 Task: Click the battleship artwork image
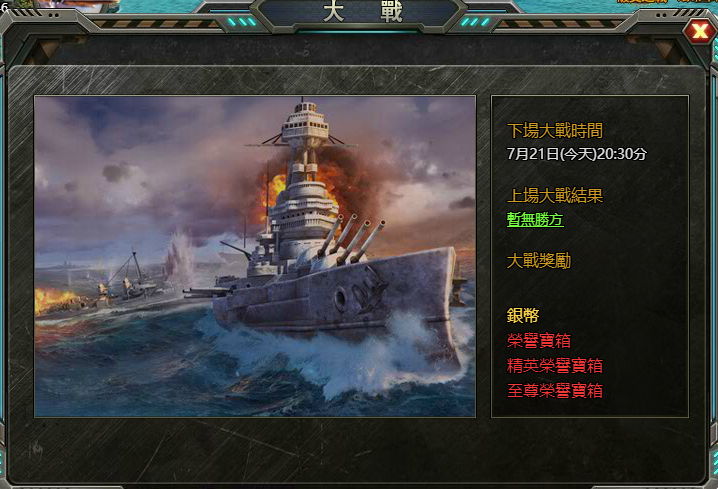point(255,256)
